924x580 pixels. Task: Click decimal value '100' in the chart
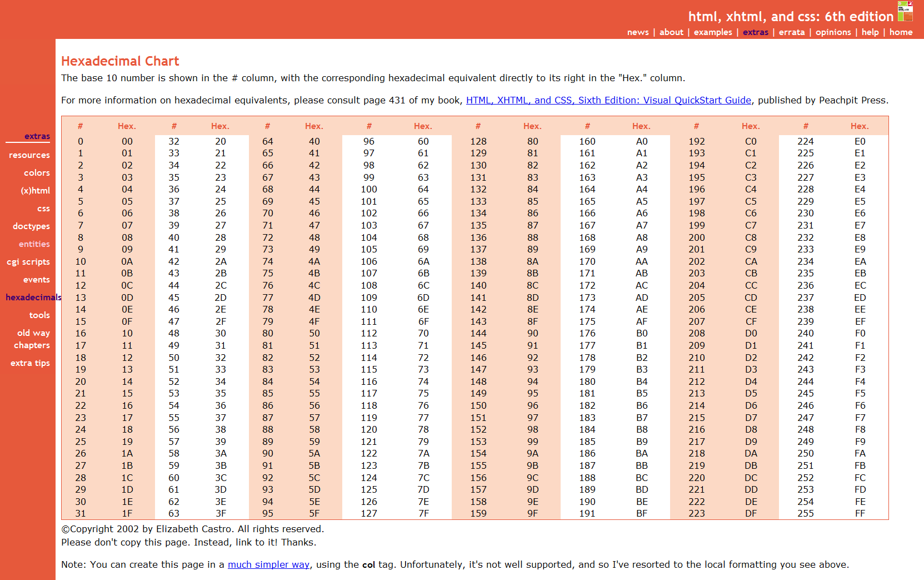point(369,189)
